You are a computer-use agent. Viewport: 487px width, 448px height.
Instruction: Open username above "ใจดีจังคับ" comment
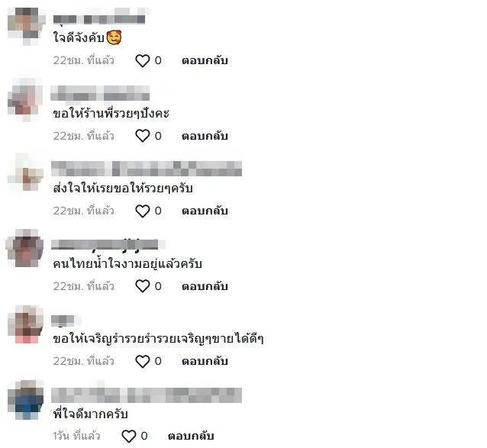tap(99, 18)
